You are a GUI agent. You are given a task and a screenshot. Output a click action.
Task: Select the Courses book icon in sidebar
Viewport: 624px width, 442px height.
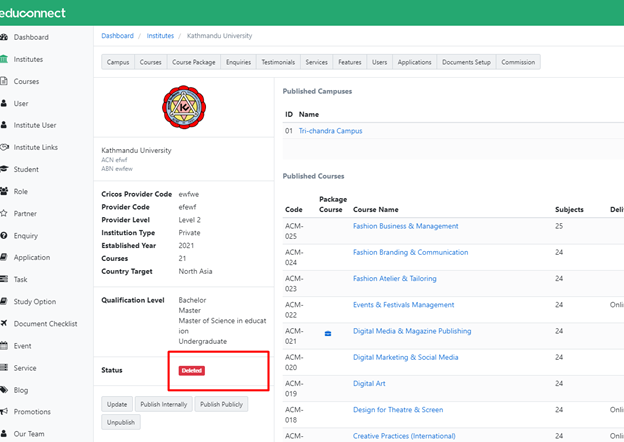[x=5, y=81]
